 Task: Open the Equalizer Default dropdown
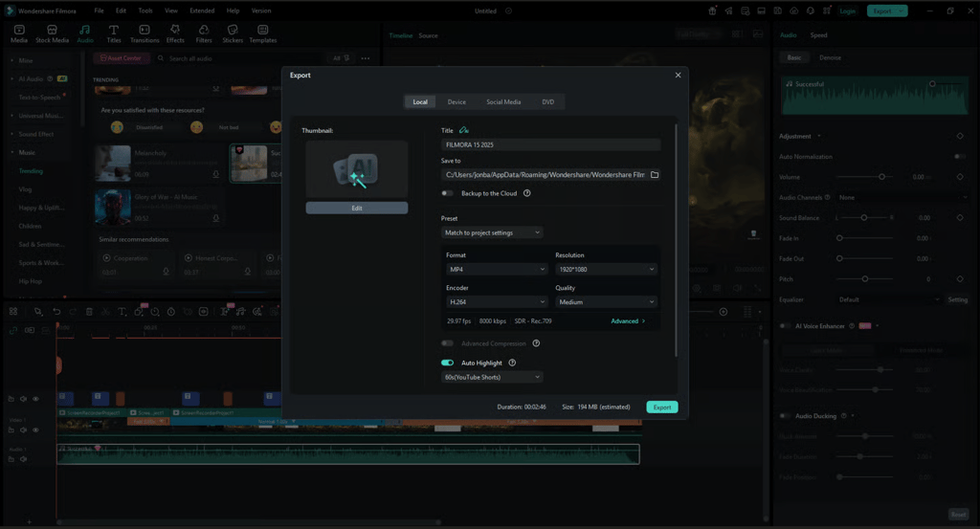point(888,299)
